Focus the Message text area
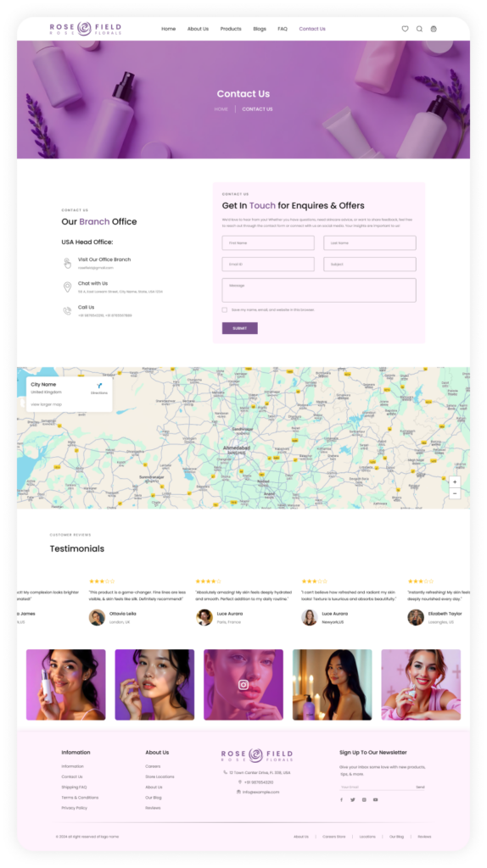487x868 pixels. tap(319, 290)
